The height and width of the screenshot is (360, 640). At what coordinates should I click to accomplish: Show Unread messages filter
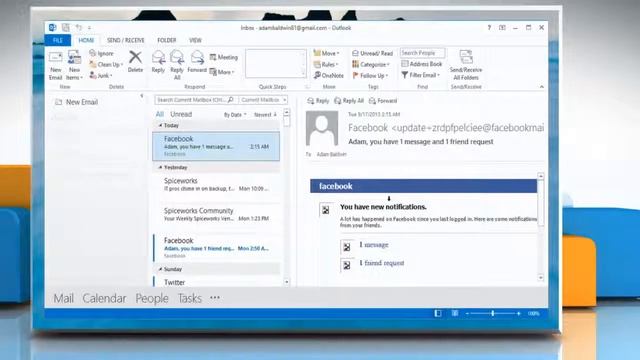pos(181,114)
